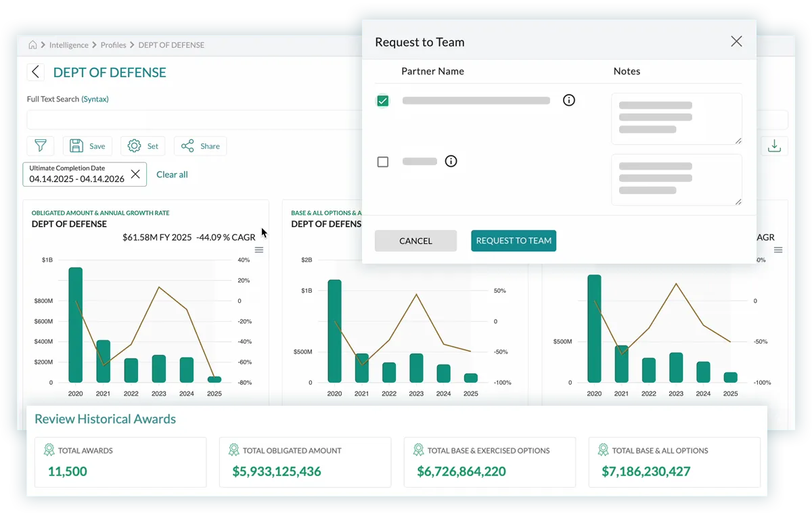This screenshot has width=812, height=516.
Task: Click the OBLIGATED AMOUNT & ANNUAL GROWTH RATE label
Action: point(100,213)
